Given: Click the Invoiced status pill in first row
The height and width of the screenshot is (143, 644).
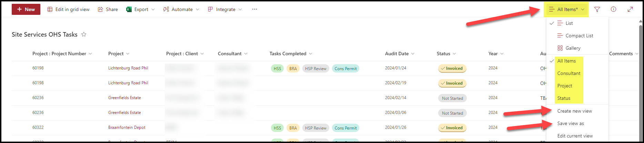Looking at the screenshot, I should (452, 68).
